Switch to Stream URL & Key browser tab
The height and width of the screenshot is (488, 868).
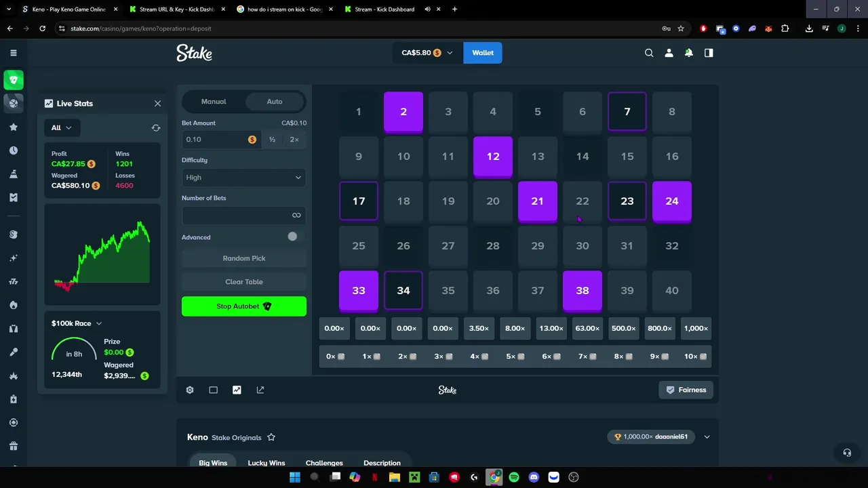pyautogui.click(x=176, y=9)
